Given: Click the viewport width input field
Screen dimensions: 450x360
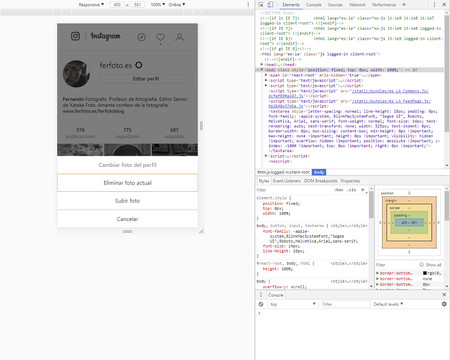Looking at the screenshot, I should (x=117, y=5).
